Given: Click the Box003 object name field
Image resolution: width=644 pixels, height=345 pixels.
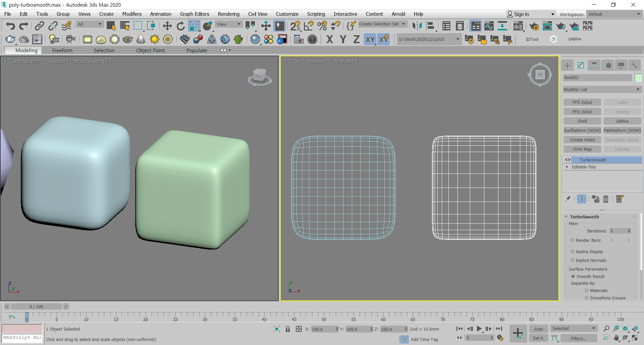Looking at the screenshot, I should point(597,78).
